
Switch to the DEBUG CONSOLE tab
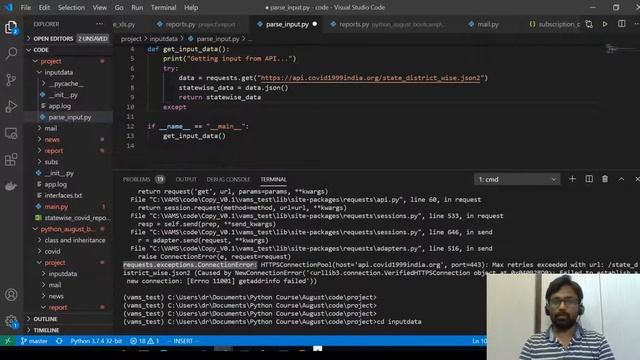228,179
